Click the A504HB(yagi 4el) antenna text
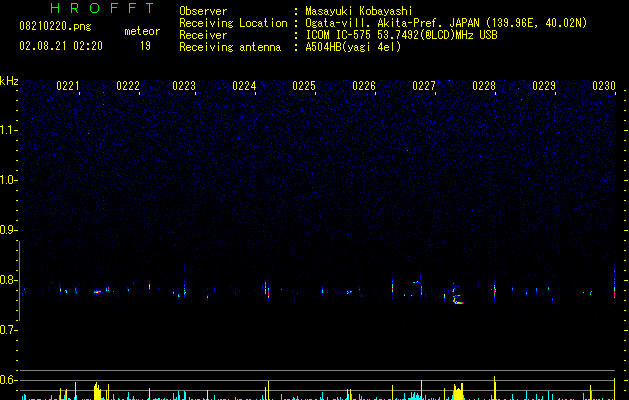The image size is (629, 400). (353, 47)
